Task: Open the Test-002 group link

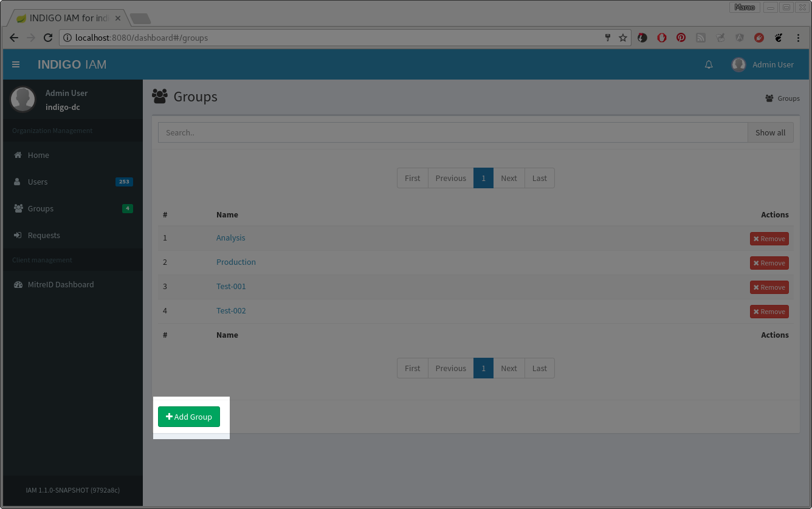Action: 231,310
